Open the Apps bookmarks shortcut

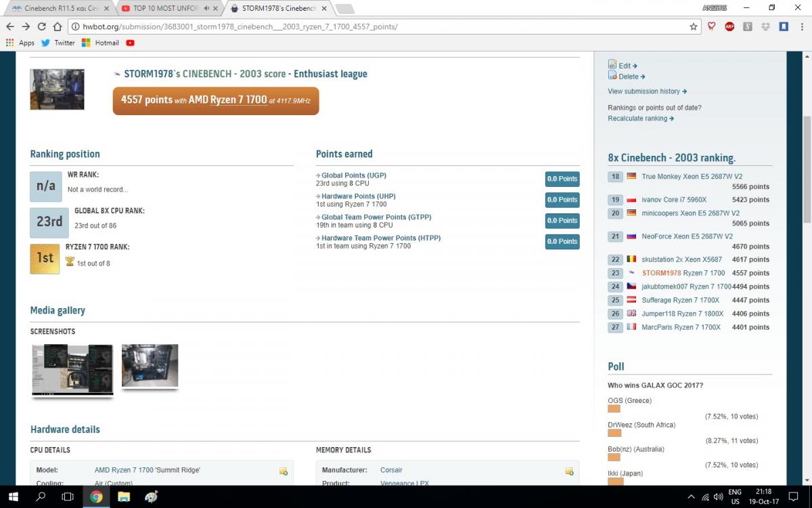click(20, 43)
